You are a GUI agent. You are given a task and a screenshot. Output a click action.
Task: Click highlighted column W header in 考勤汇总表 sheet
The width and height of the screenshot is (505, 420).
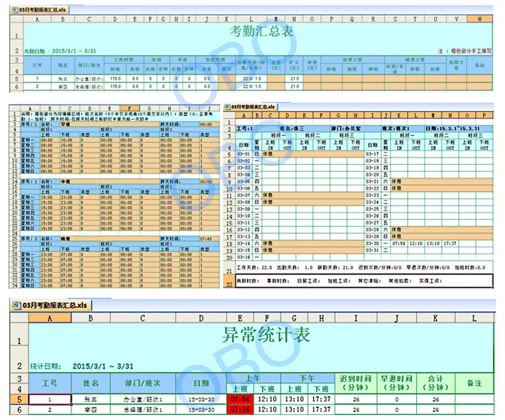480,19
